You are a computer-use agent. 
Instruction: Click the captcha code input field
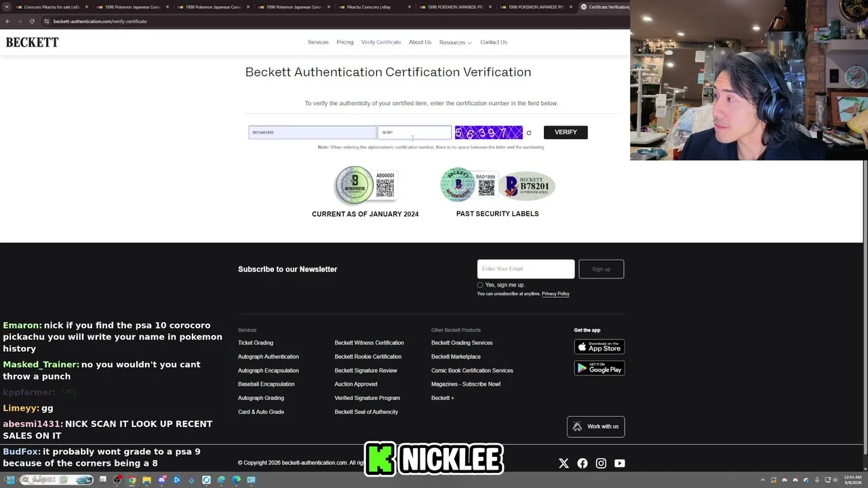click(414, 132)
